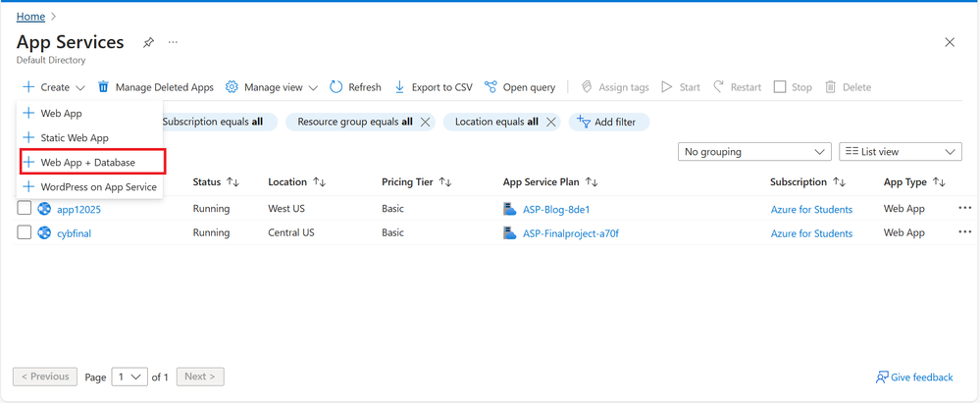Open the app12025 app link
Viewport: 980px width, 403px height.
(78, 209)
